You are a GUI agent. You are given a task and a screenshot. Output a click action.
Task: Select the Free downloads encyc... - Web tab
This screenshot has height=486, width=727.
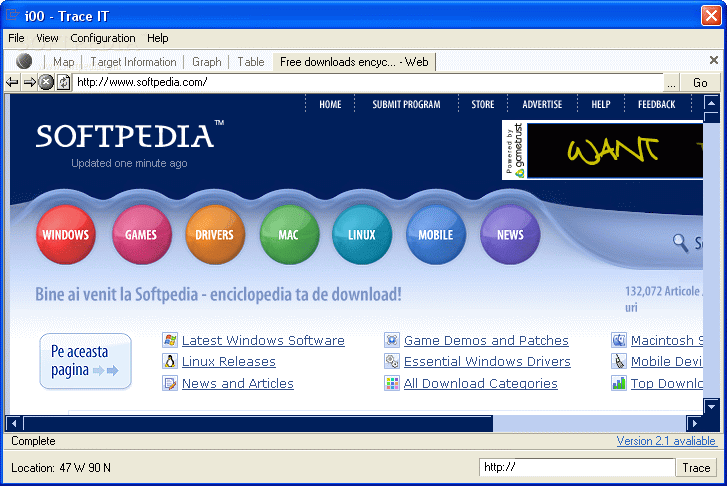click(354, 62)
